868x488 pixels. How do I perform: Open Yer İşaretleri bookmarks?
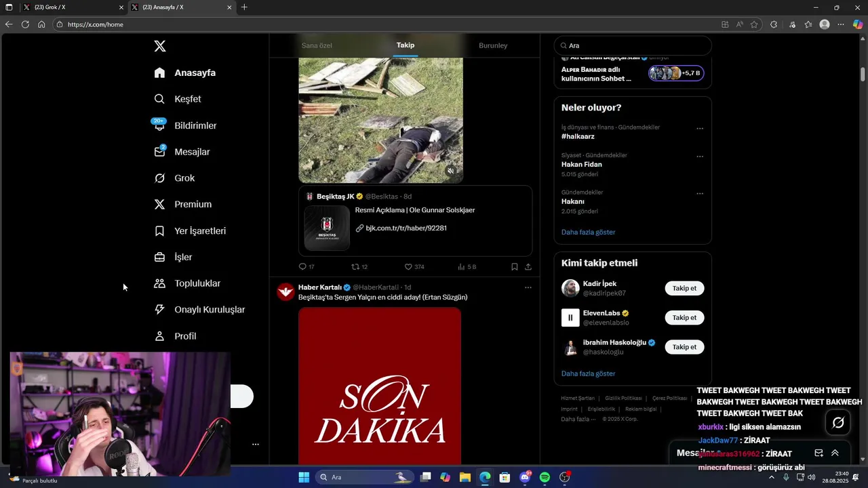point(190,231)
